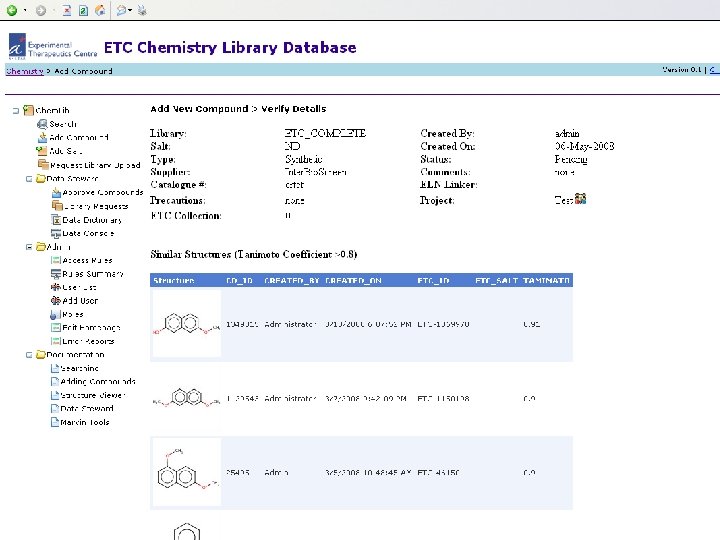Click the ETC-1059970 ID cell
This screenshot has width=720, height=540.
443,324
